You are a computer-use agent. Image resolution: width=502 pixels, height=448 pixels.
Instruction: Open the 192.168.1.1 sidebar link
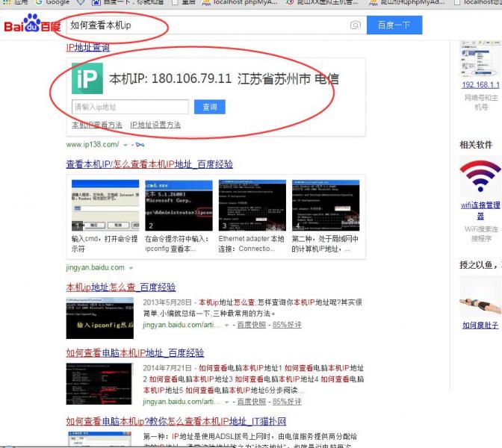480,85
